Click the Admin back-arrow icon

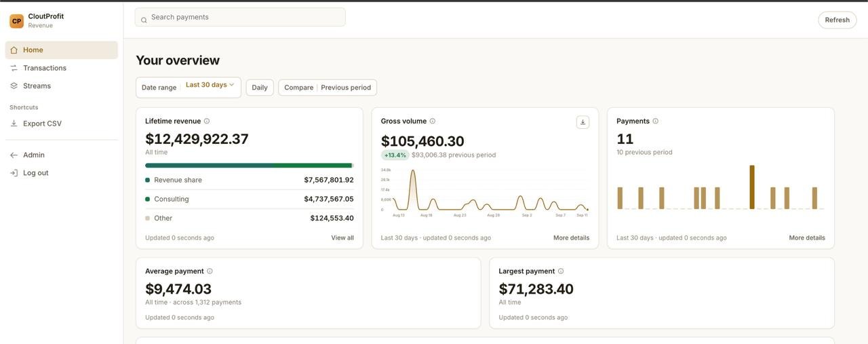[x=14, y=155]
